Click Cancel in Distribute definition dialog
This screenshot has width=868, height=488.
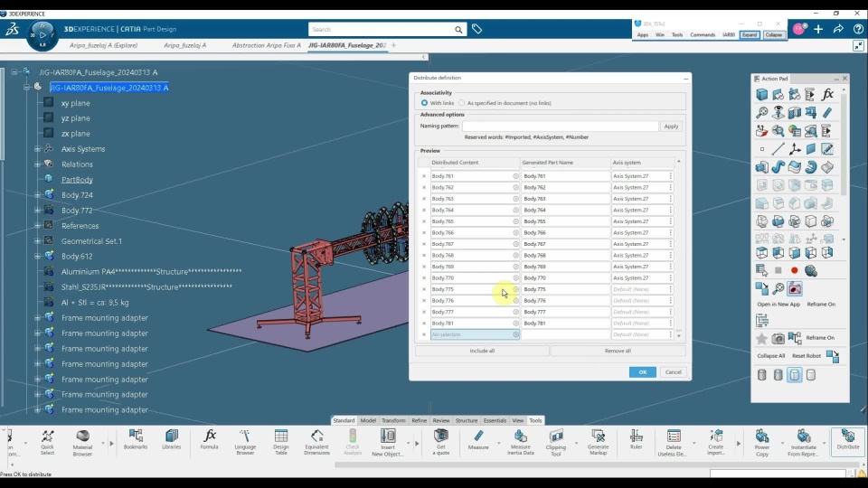coord(673,372)
